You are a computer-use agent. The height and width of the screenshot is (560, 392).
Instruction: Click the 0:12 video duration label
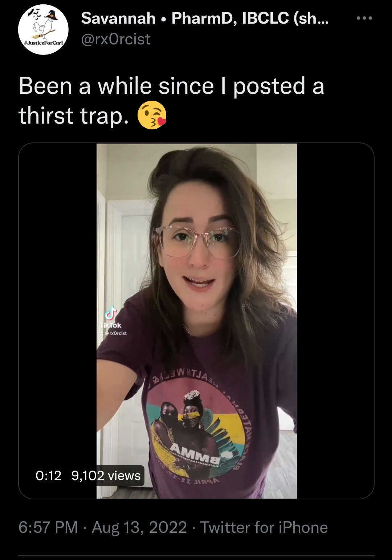[x=49, y=475]
